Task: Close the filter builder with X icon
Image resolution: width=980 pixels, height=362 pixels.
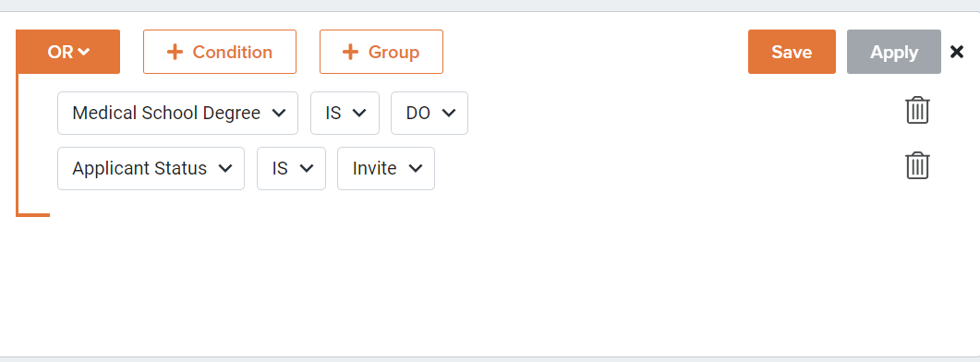Action: pyautogui.click(x=957, y=52)
